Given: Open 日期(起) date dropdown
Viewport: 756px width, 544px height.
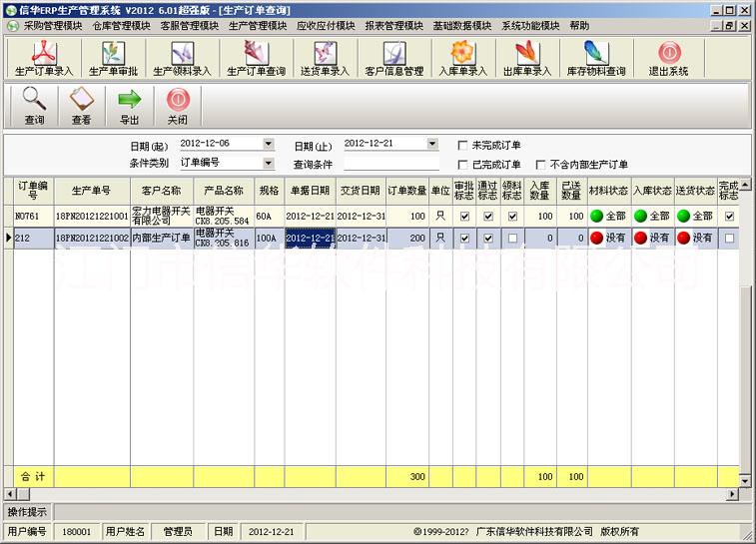Looking at the screenshot, I should coord(269,144).
